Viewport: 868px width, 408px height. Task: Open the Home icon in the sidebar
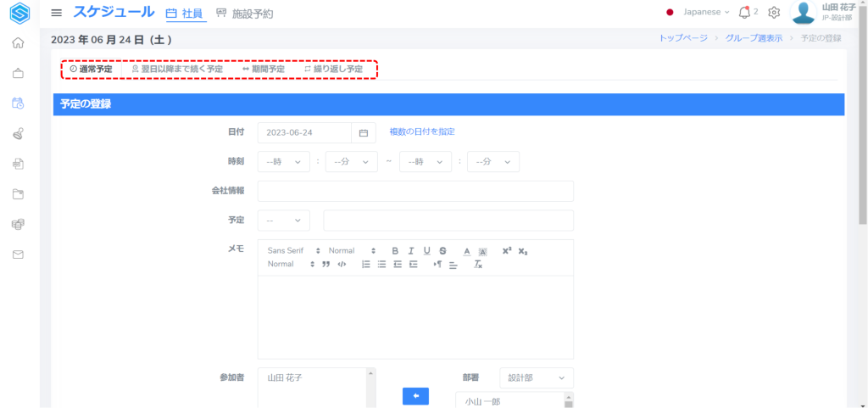18,43
